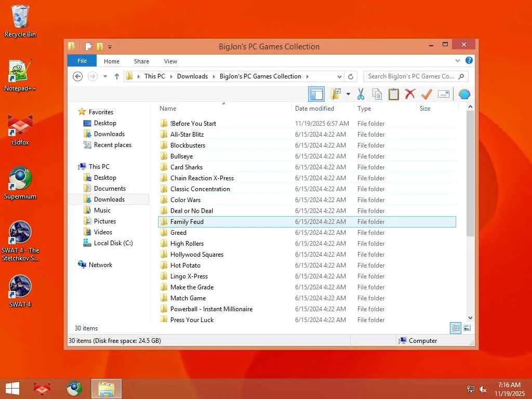The image size is (532, 399).
Task: Click the Downloads breadcrumb segment
Action: point(192,76)
